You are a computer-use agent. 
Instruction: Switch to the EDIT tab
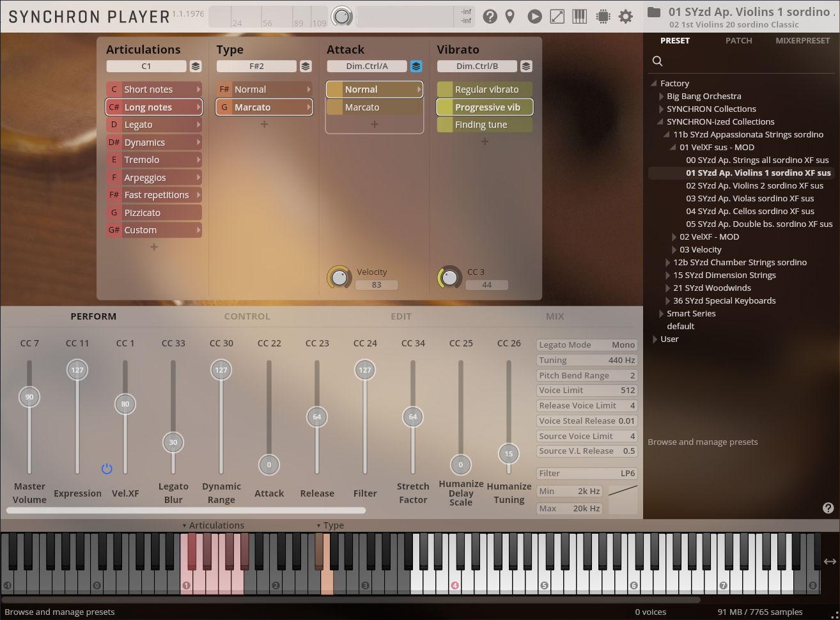pyautogui.click(x=401, y=316)
